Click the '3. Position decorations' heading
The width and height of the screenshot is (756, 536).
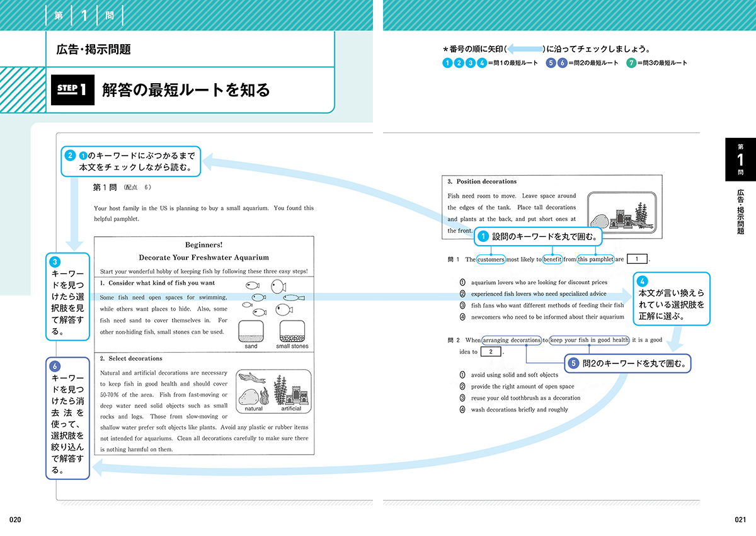click(482, 181)
